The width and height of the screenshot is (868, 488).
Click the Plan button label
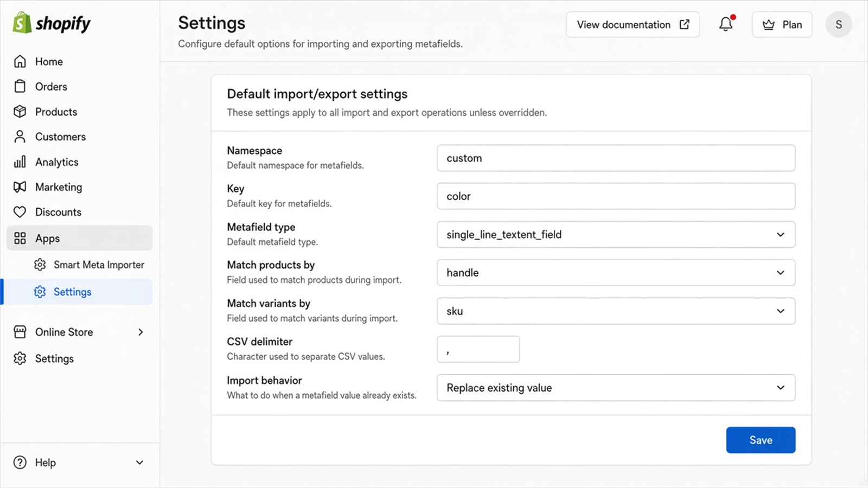(792, 24)
